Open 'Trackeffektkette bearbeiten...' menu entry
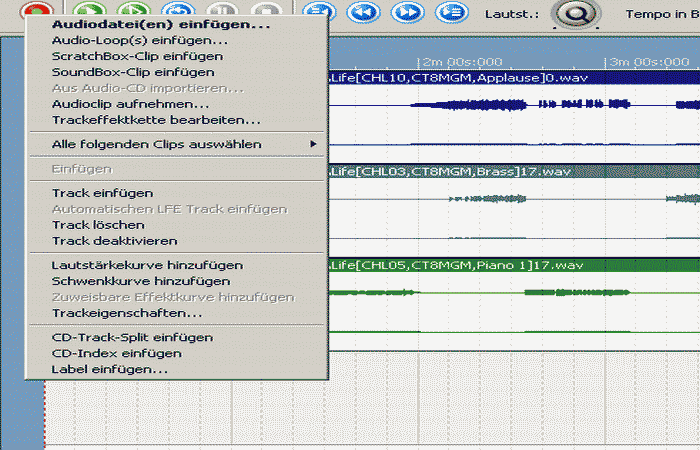This screenshot has width=700, height=450. tap(155, 120)
